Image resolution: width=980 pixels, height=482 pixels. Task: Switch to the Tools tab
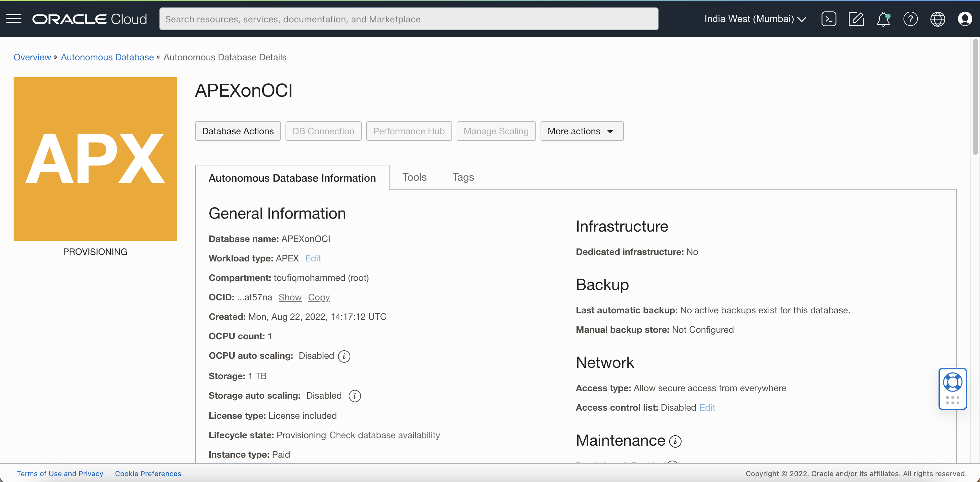click(x=414, y=177)
